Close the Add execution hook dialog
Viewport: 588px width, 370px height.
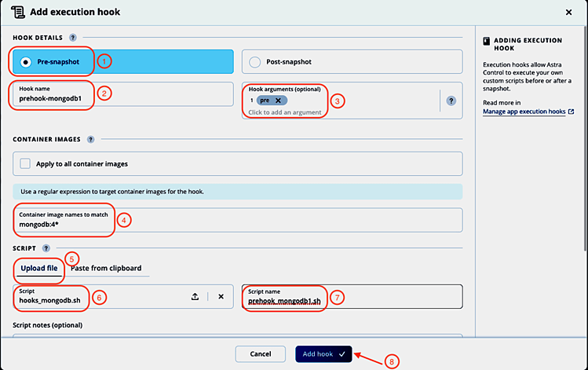tap(568, 12)
